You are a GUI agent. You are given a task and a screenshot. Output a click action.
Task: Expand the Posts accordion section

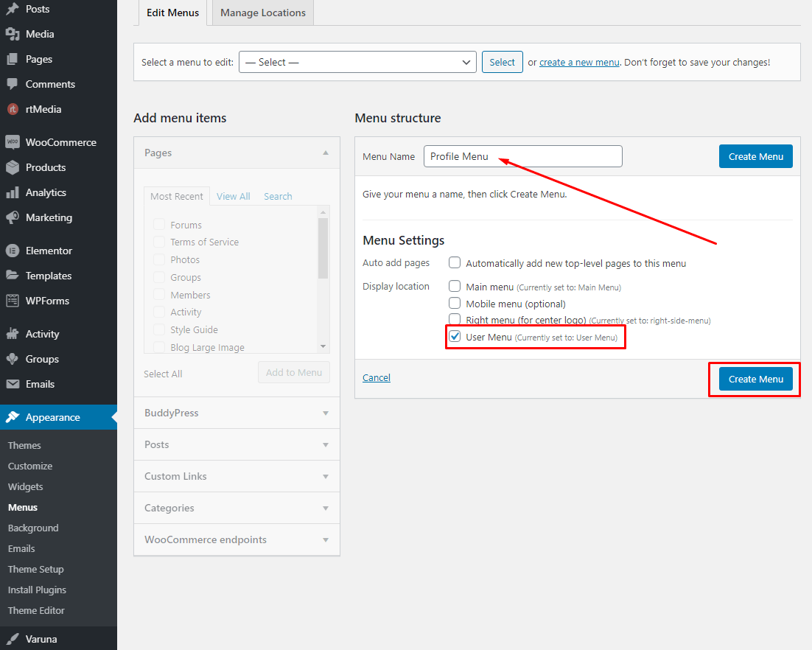pyautogui.click(x=237, y=444)
